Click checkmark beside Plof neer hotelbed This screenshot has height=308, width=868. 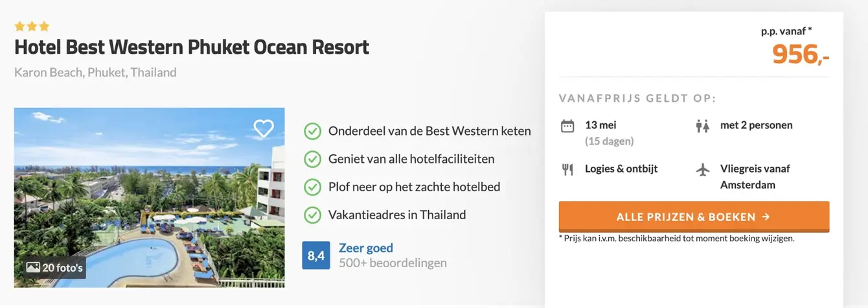(312, 187)
